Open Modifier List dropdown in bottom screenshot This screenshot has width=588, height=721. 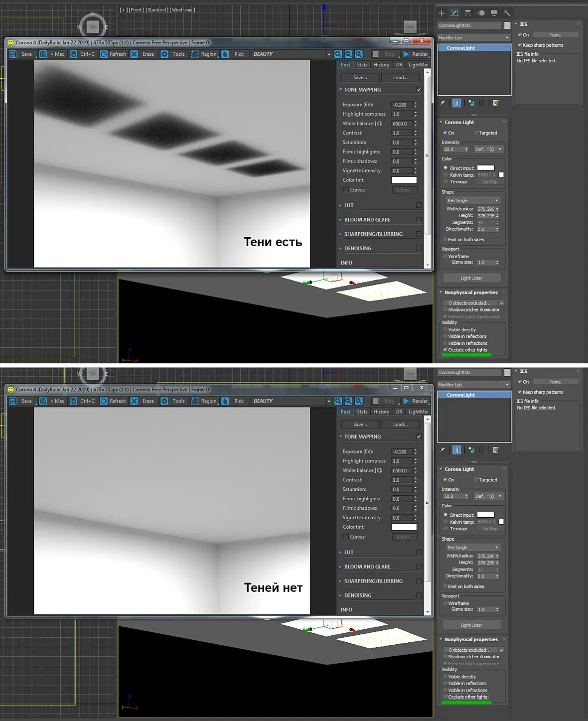click(474, 385)
